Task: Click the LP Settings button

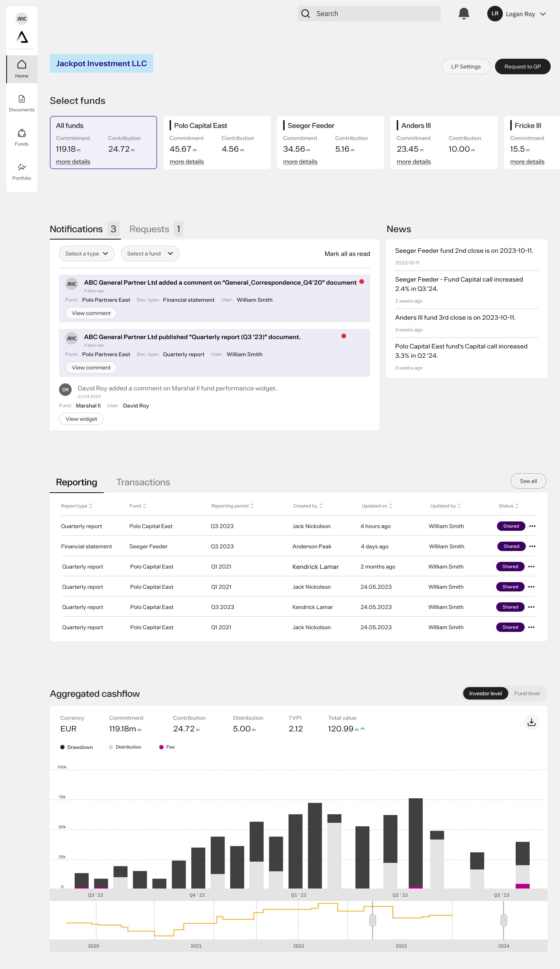Action: point(466,66)
